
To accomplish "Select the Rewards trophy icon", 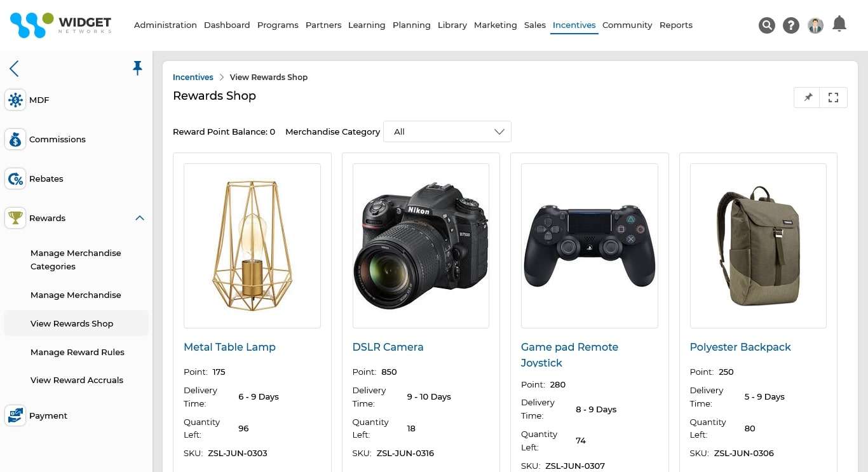I will point(15,218).
